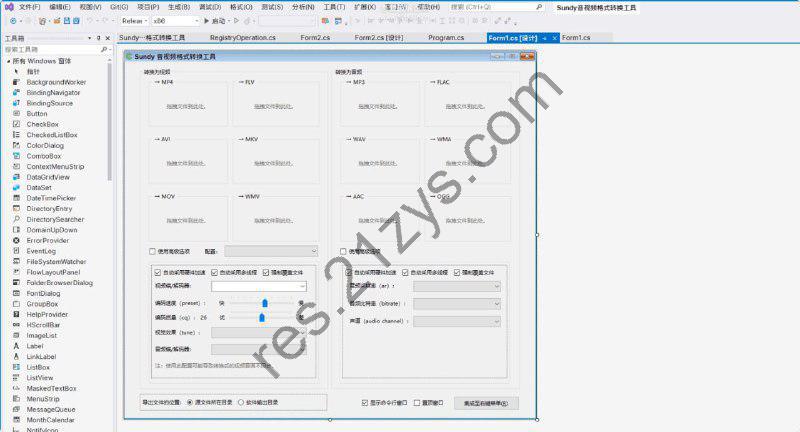This screenshot has height=432, width=800.
Task: Select the BindingSource toolbox icon
Action: click(16, 103)
